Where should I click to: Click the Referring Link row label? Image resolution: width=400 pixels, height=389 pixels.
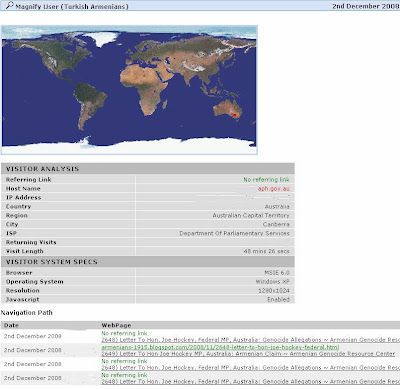(28, 179)
